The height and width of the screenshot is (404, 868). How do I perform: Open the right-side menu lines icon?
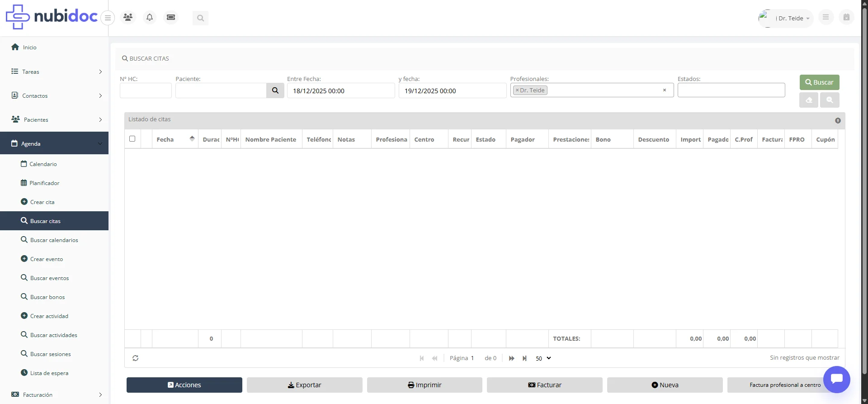(826, 17)
